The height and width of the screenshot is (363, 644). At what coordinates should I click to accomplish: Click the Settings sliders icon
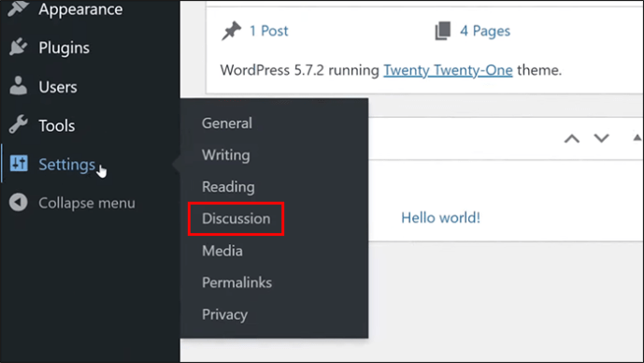coord(19,164)
